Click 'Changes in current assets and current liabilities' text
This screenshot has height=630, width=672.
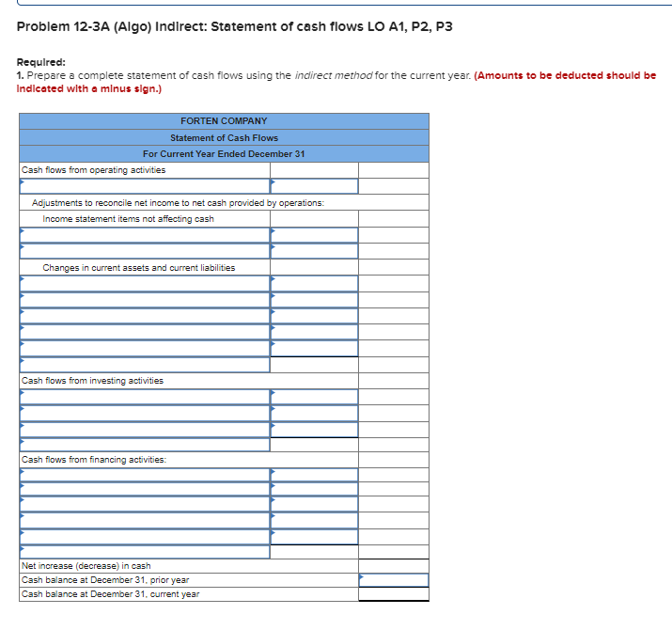coord(139,268)
